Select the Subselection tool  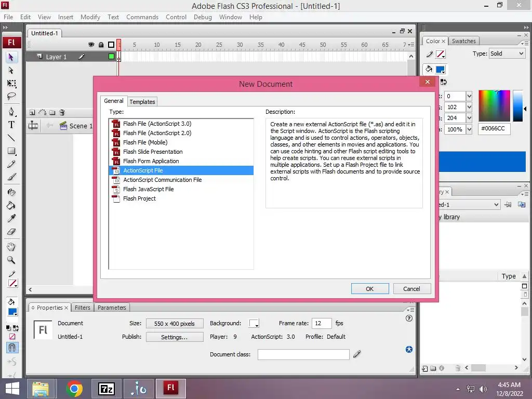[x=11, y=70]
